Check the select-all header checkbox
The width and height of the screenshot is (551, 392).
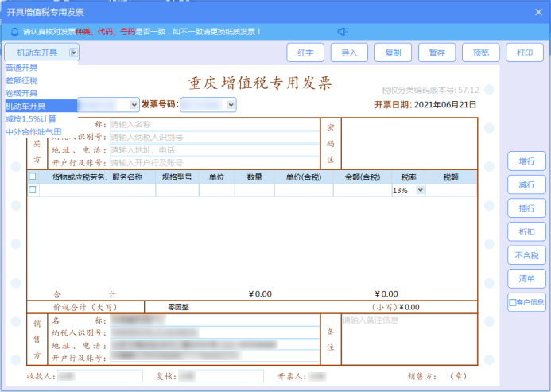(x=33, y=177)
